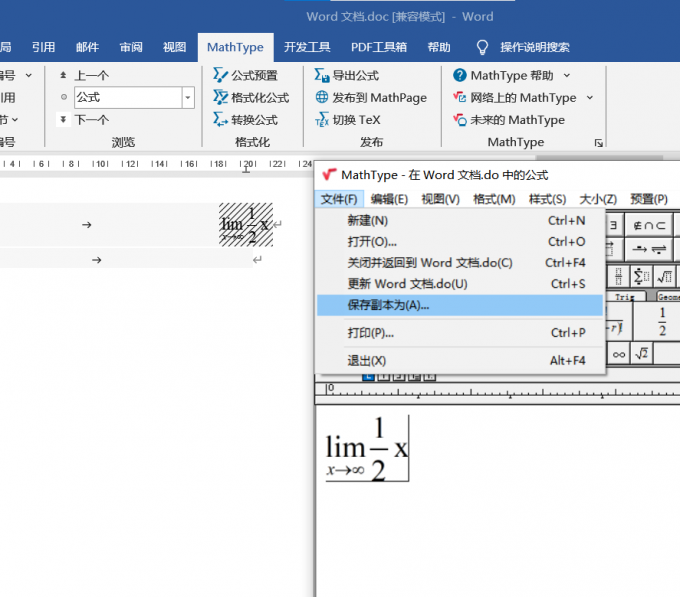Select 打印(P)... menu entry

[371, 333]
